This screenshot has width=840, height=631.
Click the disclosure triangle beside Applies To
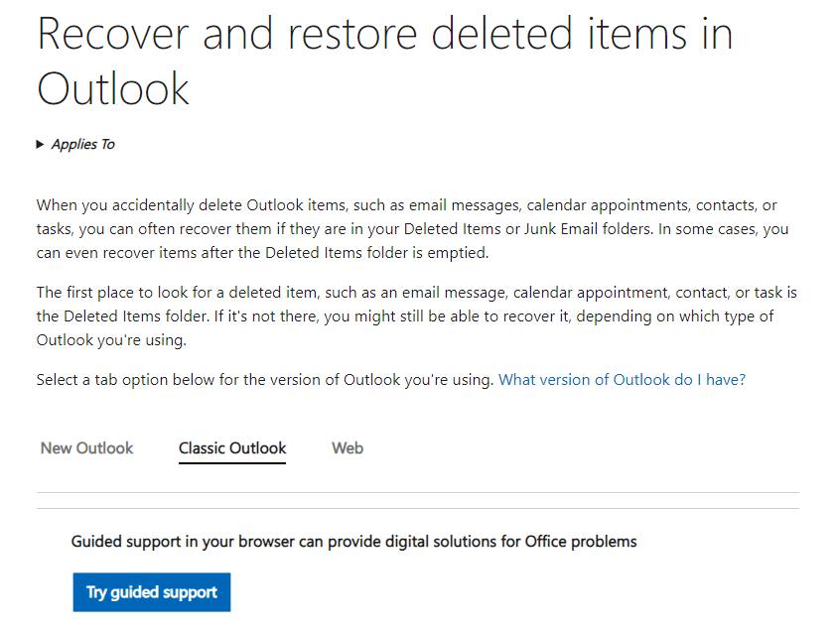point(41,144)
